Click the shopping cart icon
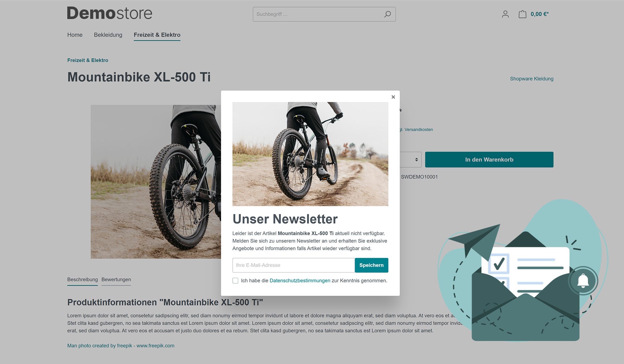624x364 pixels. tap(522, 14)
